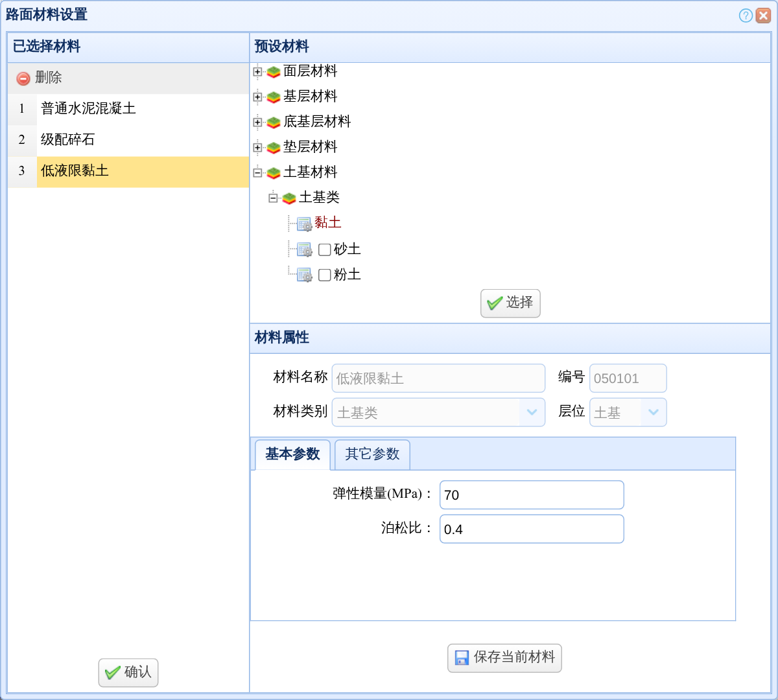
Task: Check the 砂土 checkbox
Action: 325,250
